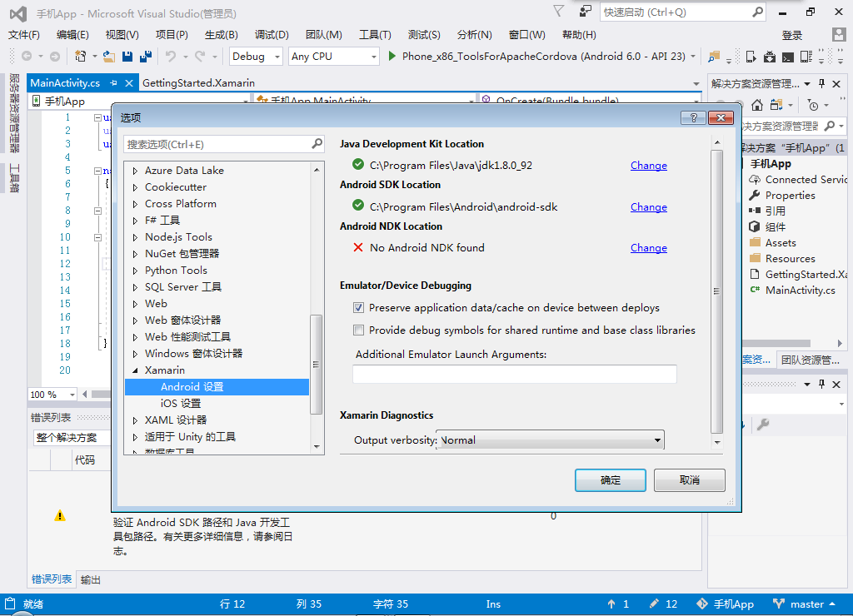Click the Save file toolbar icon
This screenshot has width=853, height=616.
(127, 57)
